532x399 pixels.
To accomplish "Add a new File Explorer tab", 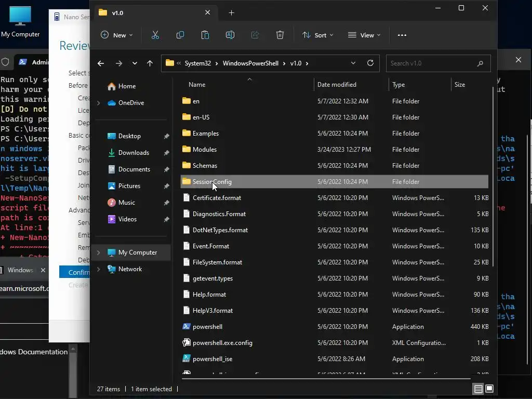I will coord(231,13).
